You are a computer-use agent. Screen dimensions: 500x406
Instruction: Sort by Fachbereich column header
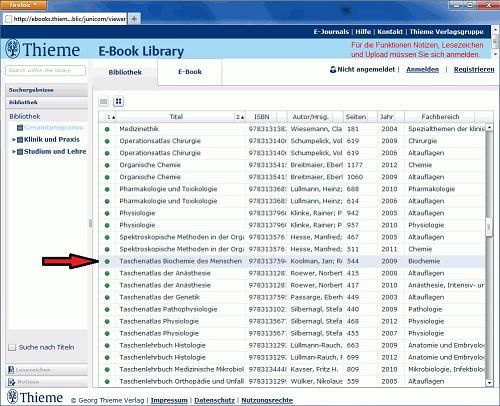coord(440,117)
